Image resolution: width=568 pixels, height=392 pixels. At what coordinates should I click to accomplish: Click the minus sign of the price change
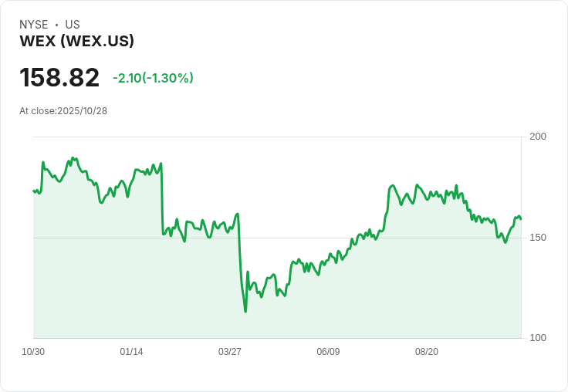116,78
